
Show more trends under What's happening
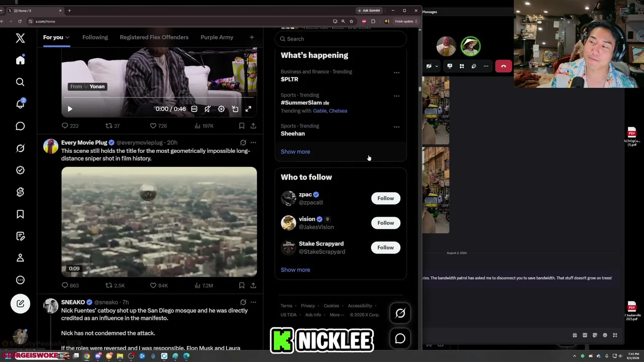295,152
